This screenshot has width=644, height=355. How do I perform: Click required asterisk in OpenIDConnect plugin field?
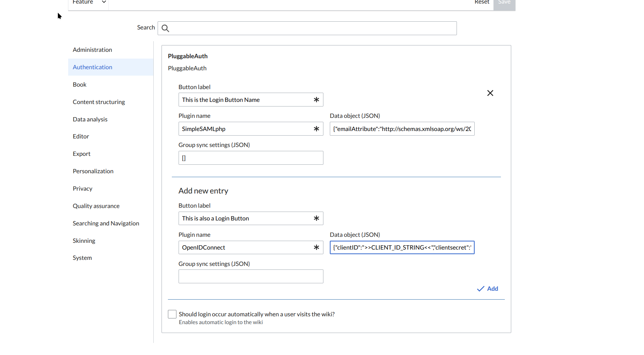316,247
